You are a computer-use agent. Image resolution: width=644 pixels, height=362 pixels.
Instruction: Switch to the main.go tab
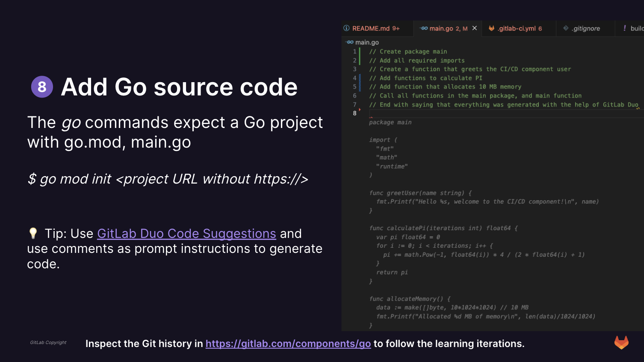pos(448,29)
